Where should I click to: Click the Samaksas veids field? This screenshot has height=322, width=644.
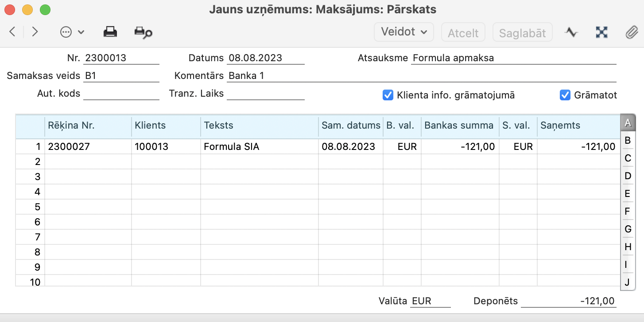click(x=121, y=76)
